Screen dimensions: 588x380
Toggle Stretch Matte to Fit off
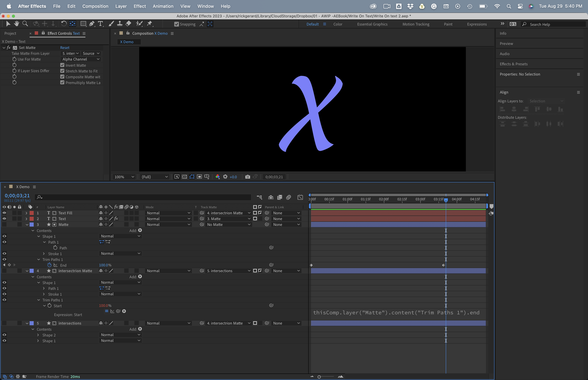(x=62, y=71)
